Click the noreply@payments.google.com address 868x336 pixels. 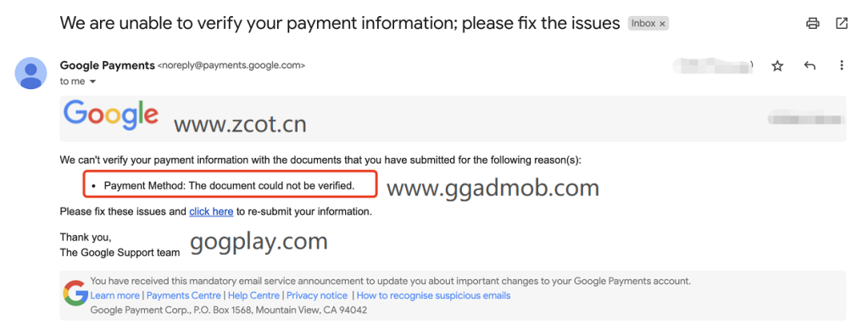coord(231,65)
